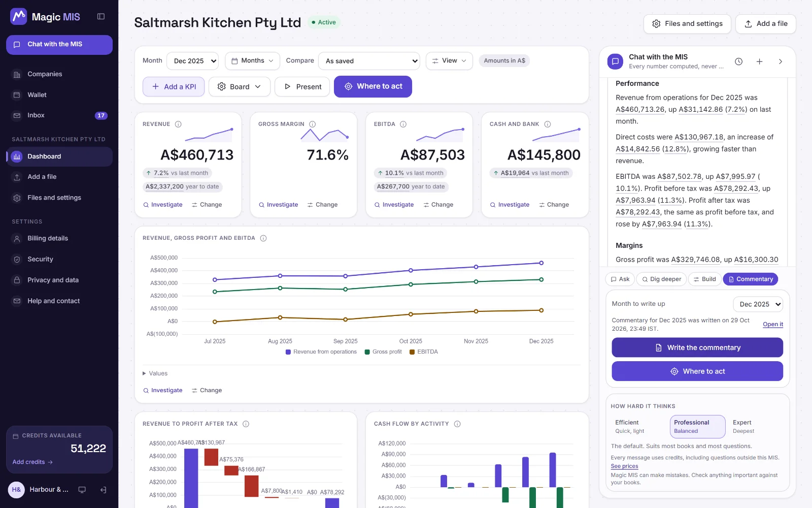This screenshot has width=812, height=508.
Task: Click the Magic MIS logo icon
Action: pos(19,17)
